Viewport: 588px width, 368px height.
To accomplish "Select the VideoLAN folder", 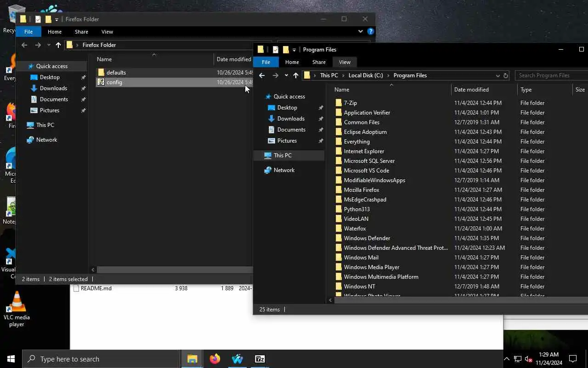I will point(356,219).
